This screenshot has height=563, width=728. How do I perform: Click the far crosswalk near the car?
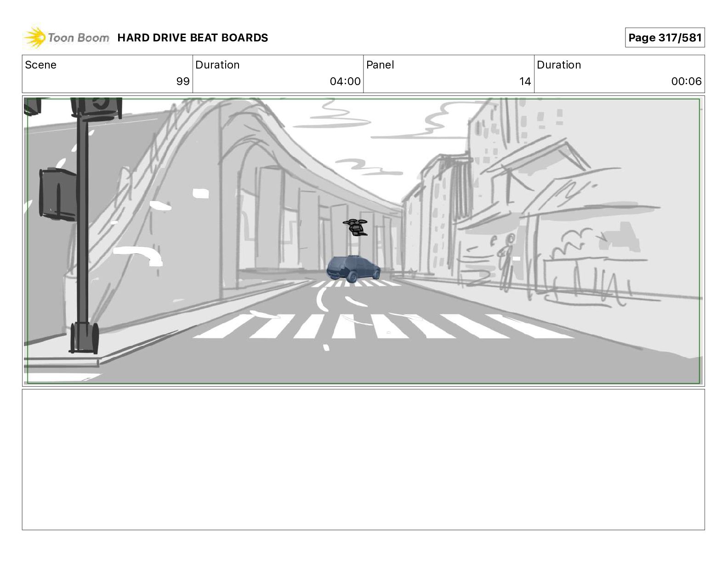[354, 284]
